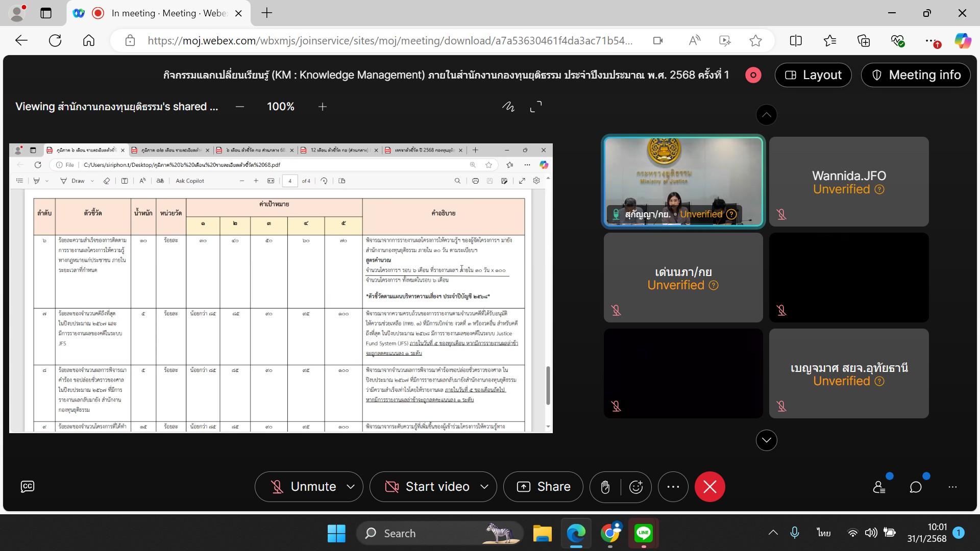
Task: Open the emoji reactions icon
Action: tap(636, 487)
